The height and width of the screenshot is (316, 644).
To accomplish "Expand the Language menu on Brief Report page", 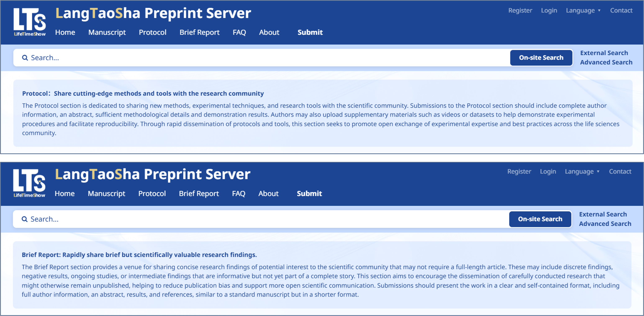I will (x=582, y=171).
